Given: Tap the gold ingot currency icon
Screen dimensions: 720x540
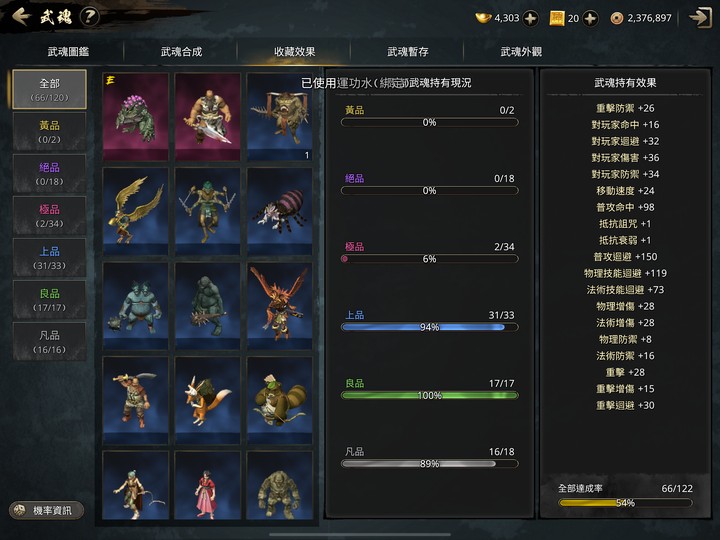Looking at the screenshot, I should [x=483, y=18].
